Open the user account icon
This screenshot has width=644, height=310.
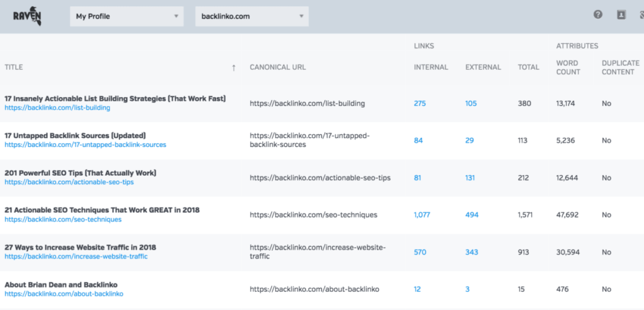coord(621,14)
